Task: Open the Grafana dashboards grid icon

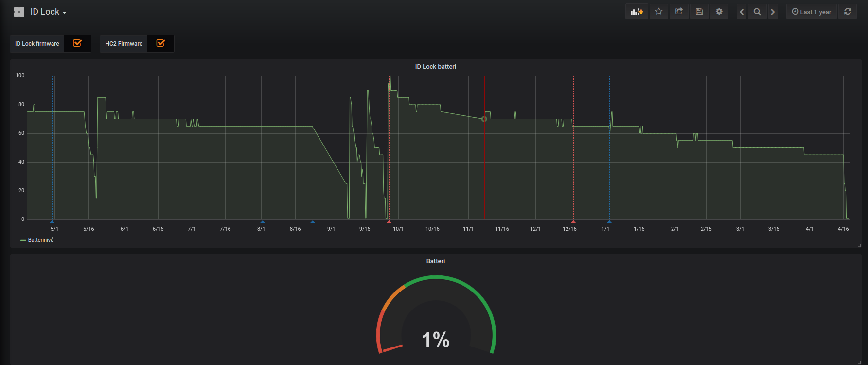Action: [x=19, y=12]
